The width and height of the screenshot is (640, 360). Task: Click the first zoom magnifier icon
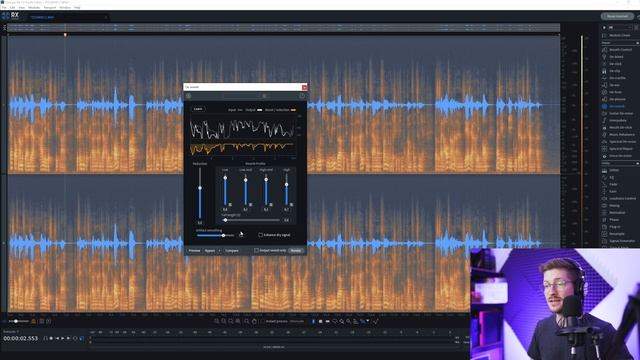click(x=216, y=322)
